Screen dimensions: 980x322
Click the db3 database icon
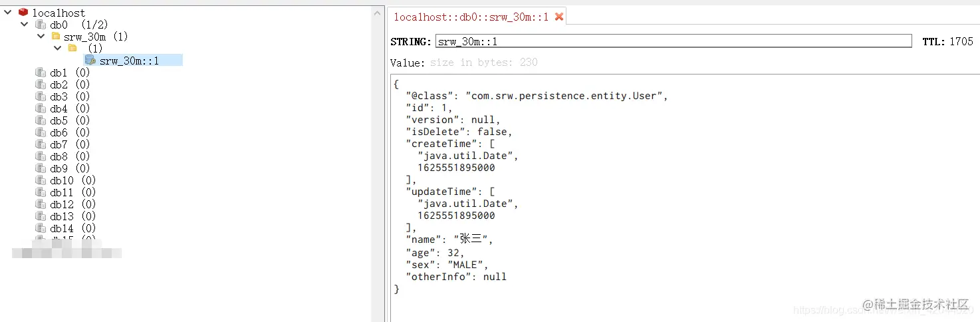pos(41,96)
